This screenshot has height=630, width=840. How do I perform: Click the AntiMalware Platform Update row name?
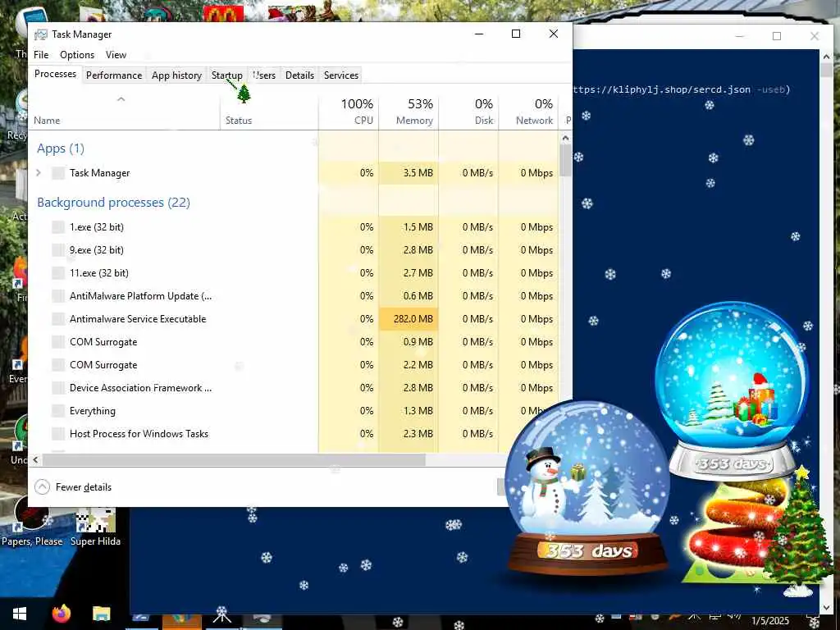[140, 296]
